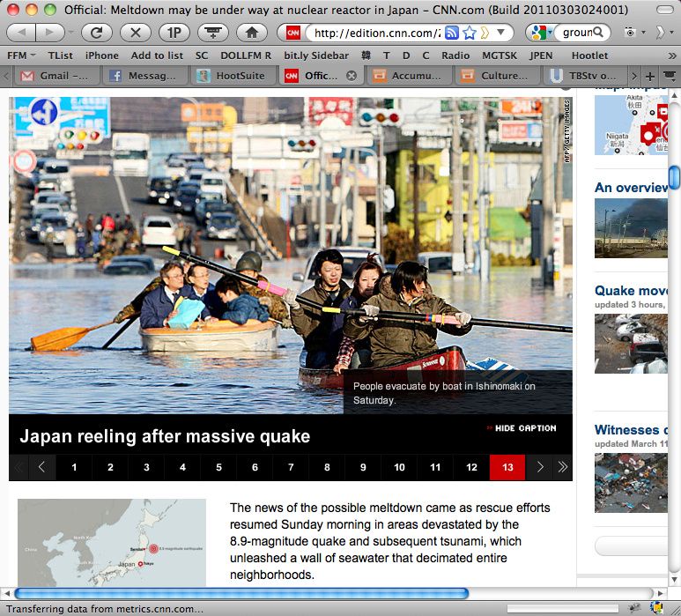681x616 pixels.
Task: Open the Google search engine selector
Action: point(540,33)
